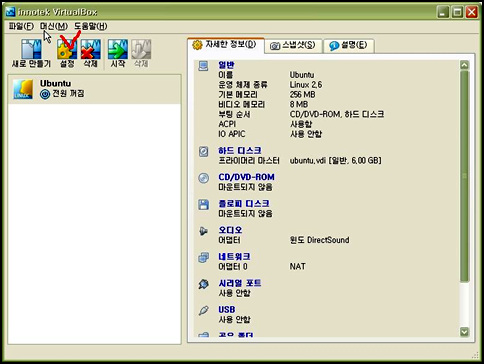Image resolution: width=484 pixels, height=364 pixels.
Task: Click the NAT adapter value
Action: coord(297,266)
